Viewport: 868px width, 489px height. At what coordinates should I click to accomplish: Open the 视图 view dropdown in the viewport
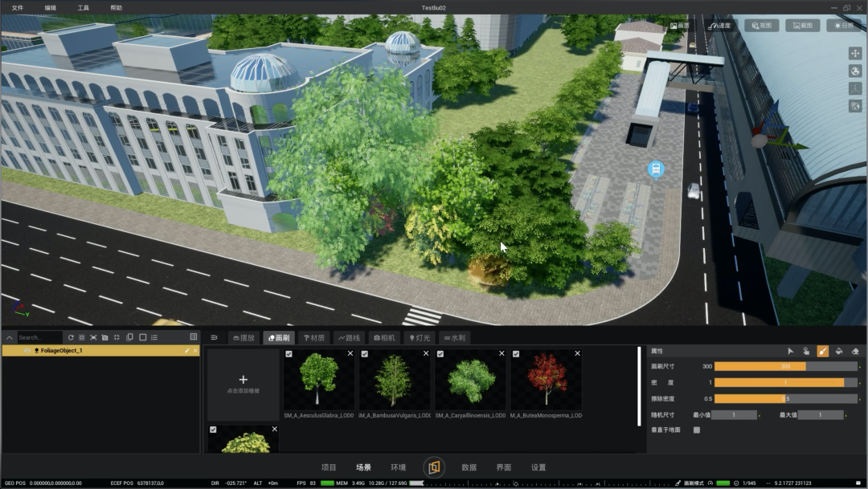pos(761,26)
